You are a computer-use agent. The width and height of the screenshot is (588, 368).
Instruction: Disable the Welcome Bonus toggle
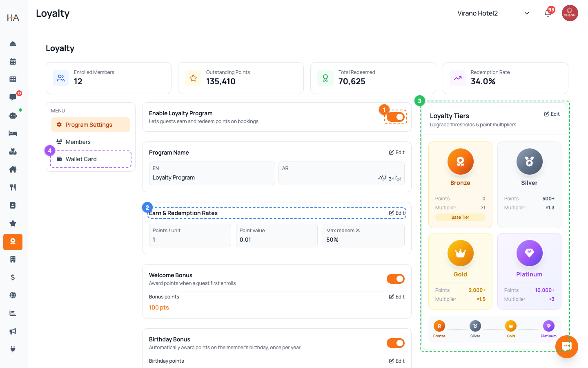(396, 279)
